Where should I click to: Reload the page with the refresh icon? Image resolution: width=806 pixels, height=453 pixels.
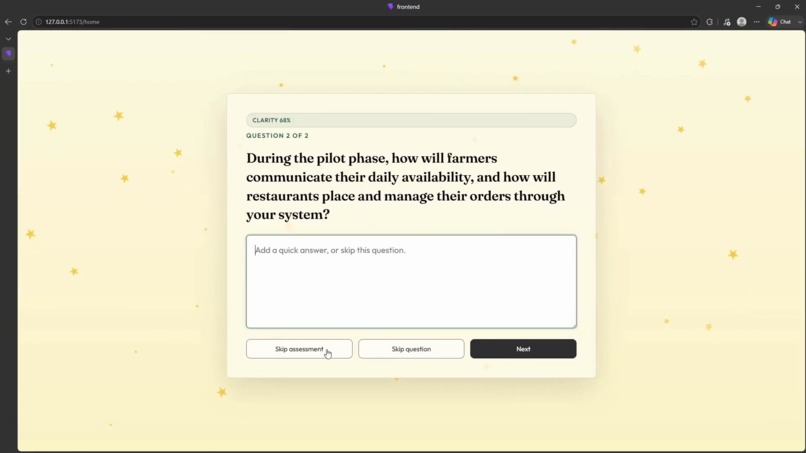tap(23, 22)
